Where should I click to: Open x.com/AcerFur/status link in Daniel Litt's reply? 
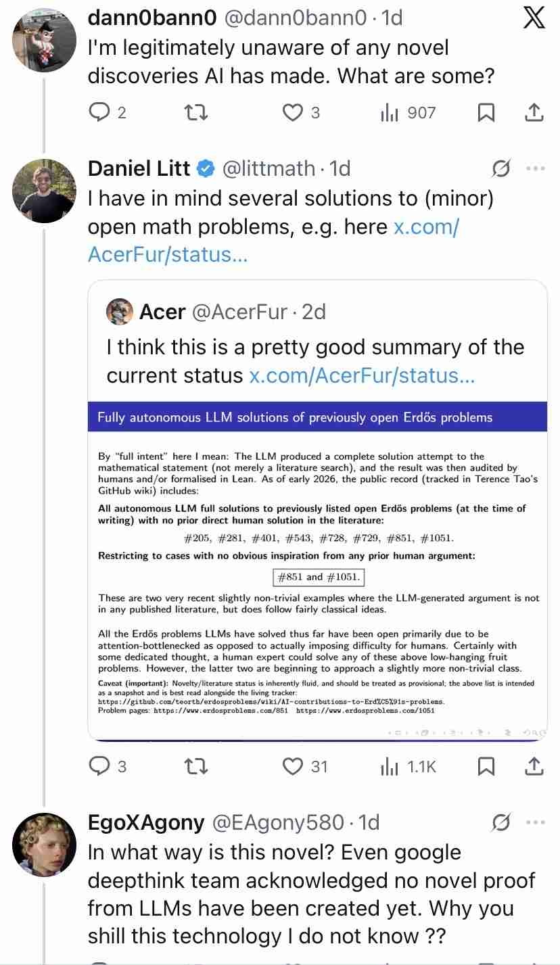pyautogui.click(x=273, y=241)
